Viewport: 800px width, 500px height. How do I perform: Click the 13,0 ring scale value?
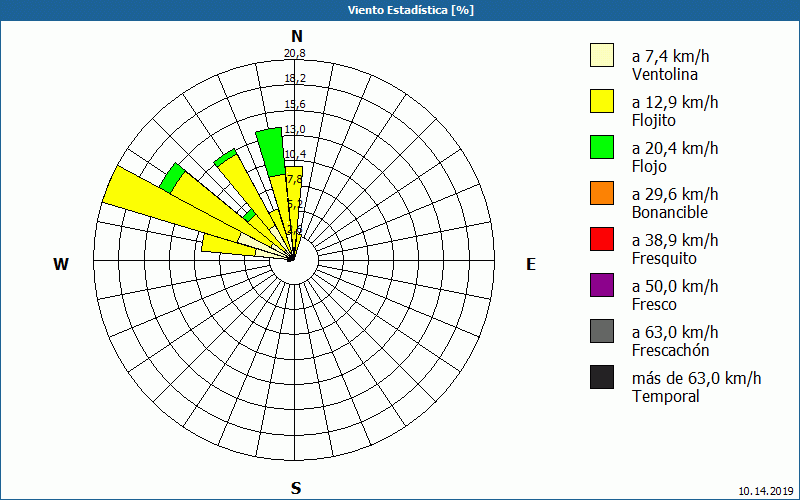point(295,129)
